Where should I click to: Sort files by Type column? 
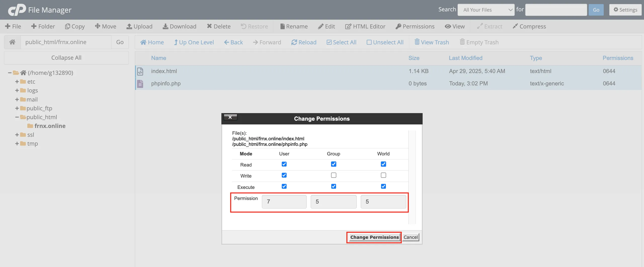(536, 58)
